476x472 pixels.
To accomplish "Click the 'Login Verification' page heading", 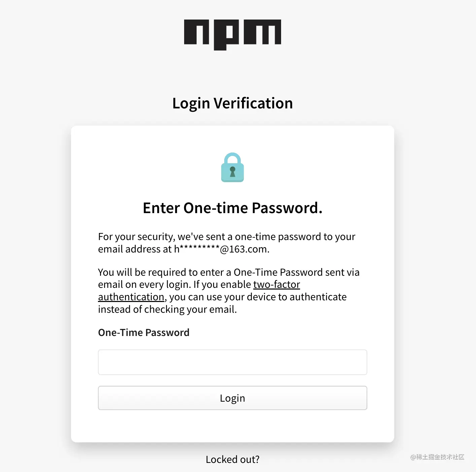I will click(x=232, y=103).
